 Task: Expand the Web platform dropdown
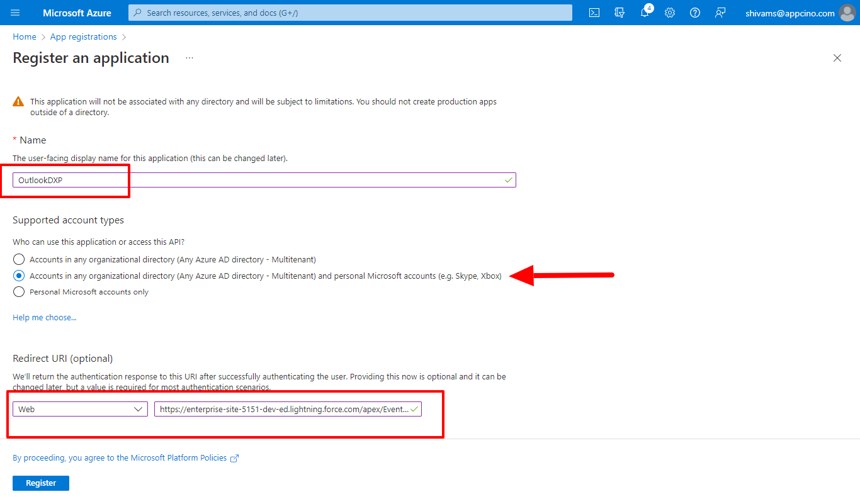pos(80,409)
